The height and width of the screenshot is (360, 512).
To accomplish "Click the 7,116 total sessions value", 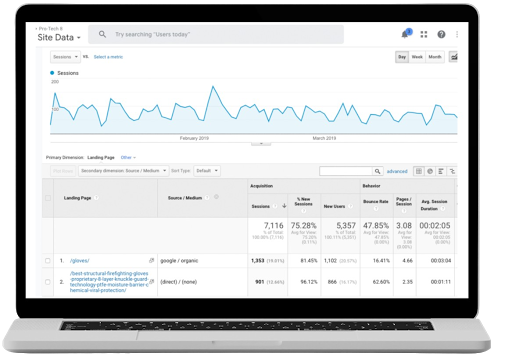I will pos(273,226).
